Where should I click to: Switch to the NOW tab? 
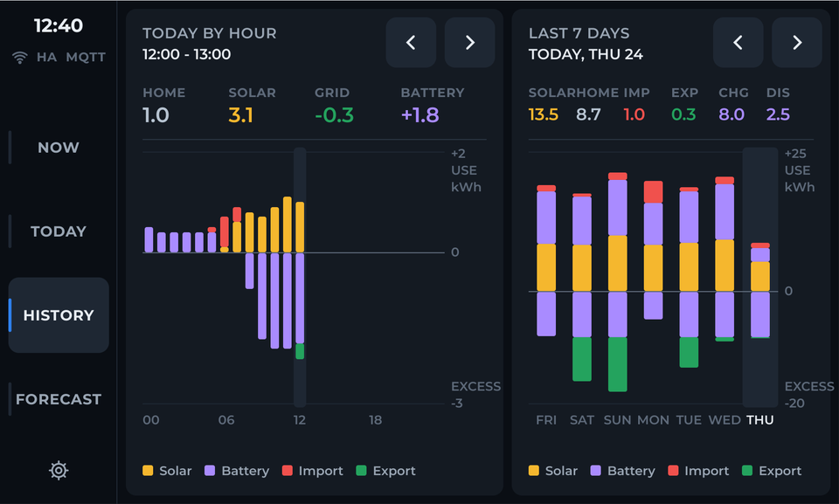[x=59, y=147]
